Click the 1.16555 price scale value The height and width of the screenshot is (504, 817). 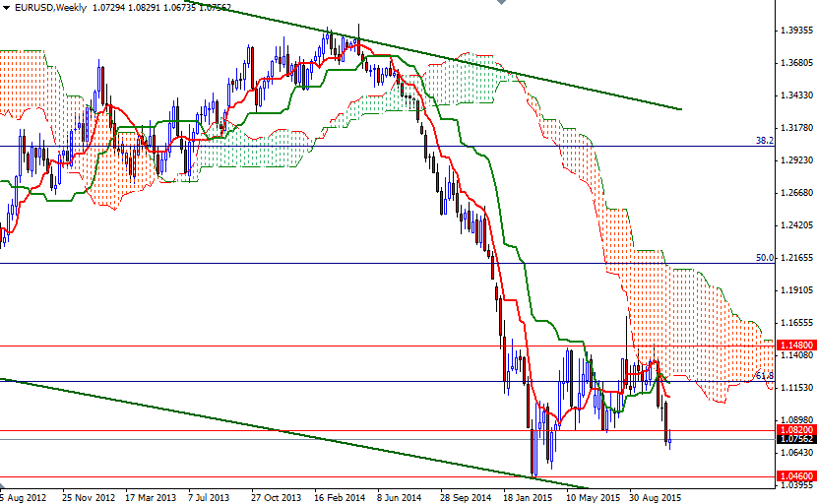pos(796,323)
